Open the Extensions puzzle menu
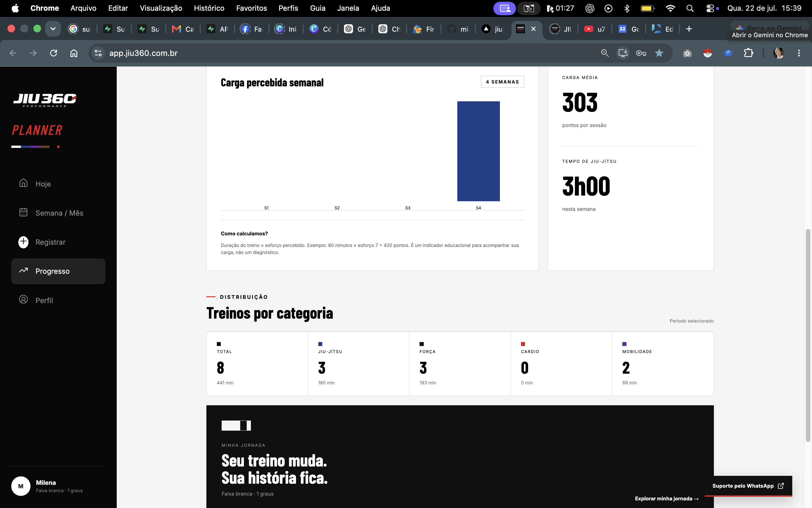 (x=748, y=53)
